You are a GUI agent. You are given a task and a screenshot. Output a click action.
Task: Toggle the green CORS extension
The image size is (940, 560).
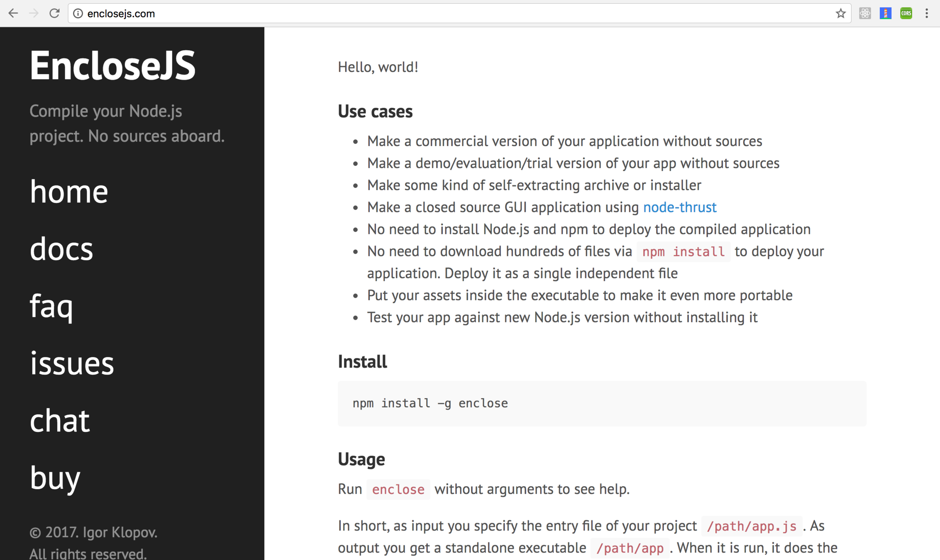(906, 13)
